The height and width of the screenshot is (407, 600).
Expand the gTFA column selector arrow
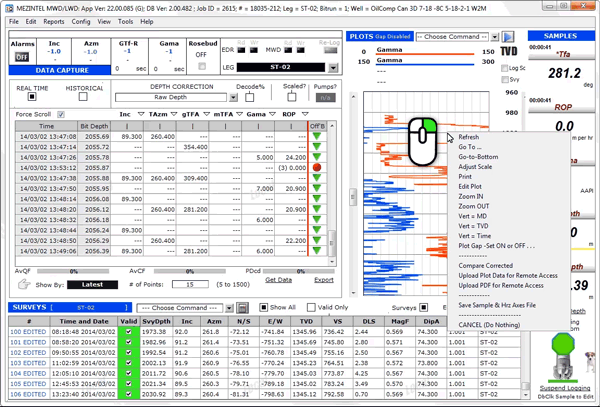[207, 114]
